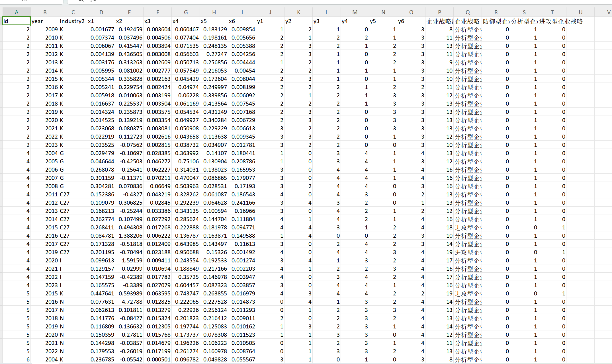The image size is (612, 364).
Task: Select x2 cell with value 4.72788
Action: click(x=129, y=302)
